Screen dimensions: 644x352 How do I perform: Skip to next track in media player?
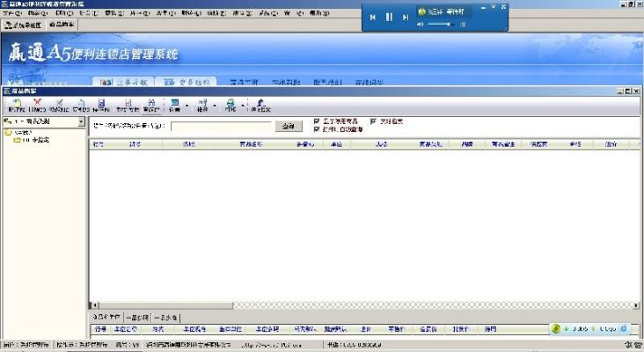pyautogui.click(x=406, y=18)
